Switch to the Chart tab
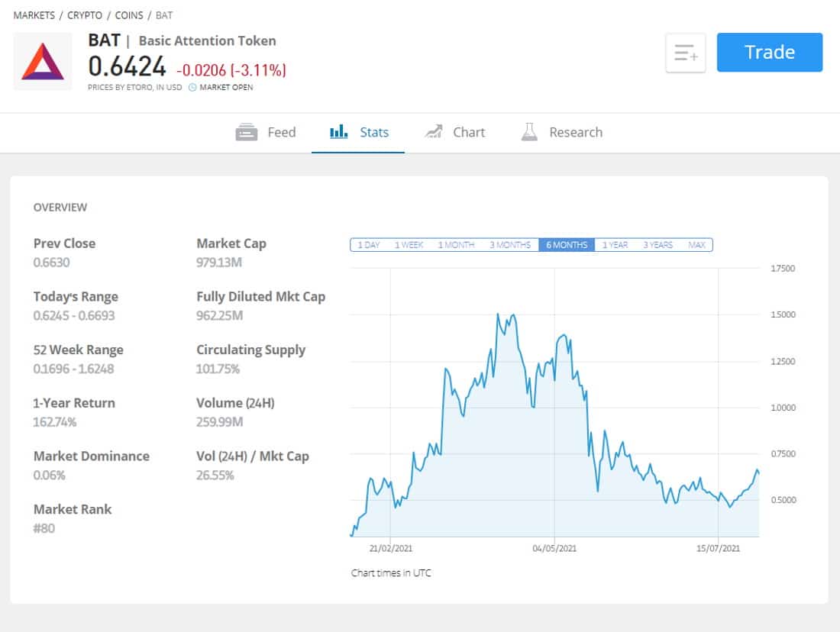 click(454, 132)
